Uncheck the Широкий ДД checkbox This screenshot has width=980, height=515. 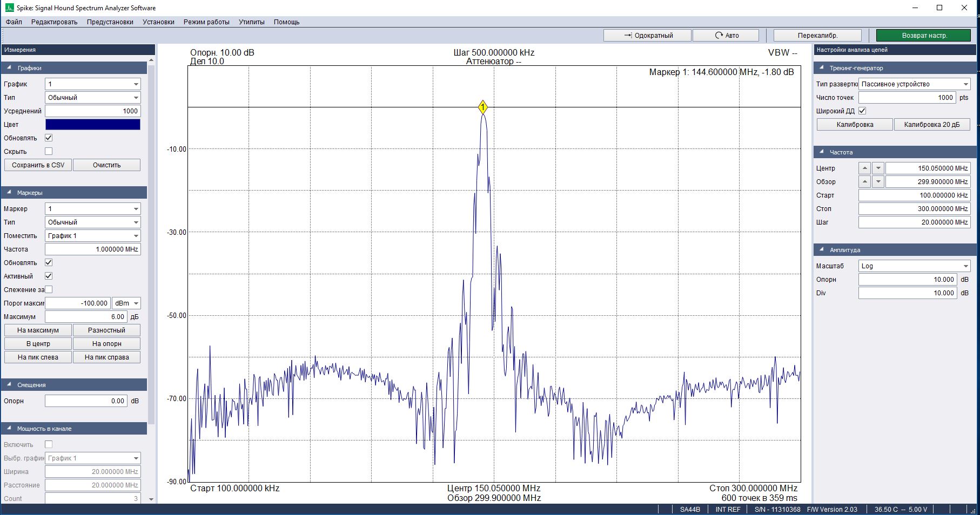[862, 111]
